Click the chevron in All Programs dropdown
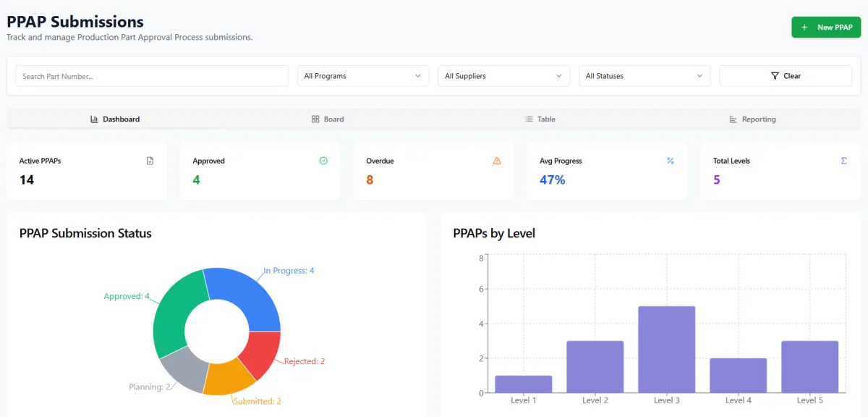This screenshot has height=417, width=868. [x=418, y=76]
